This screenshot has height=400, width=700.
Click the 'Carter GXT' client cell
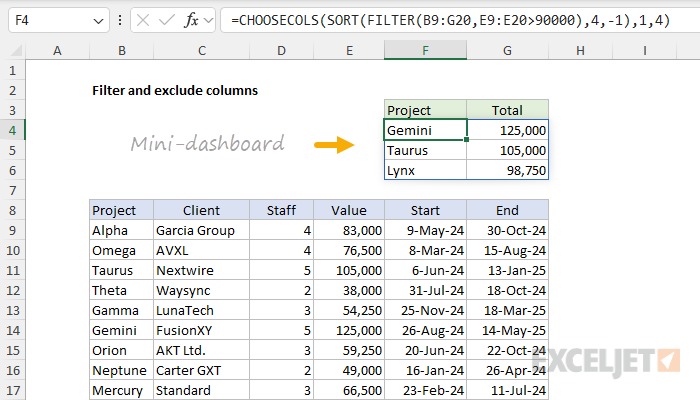pos(201,371)
